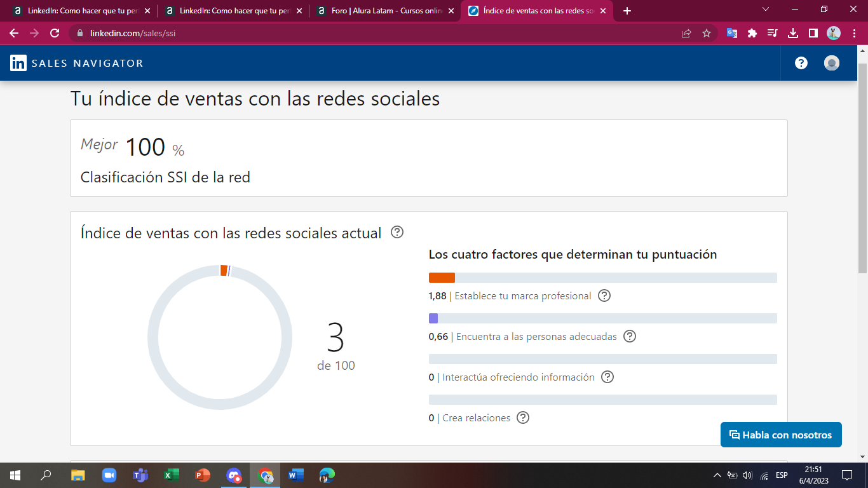Open the Sales Navigator help icon in header
The width and height of the screenshot is (868, 488).
[x=801, y=63]
